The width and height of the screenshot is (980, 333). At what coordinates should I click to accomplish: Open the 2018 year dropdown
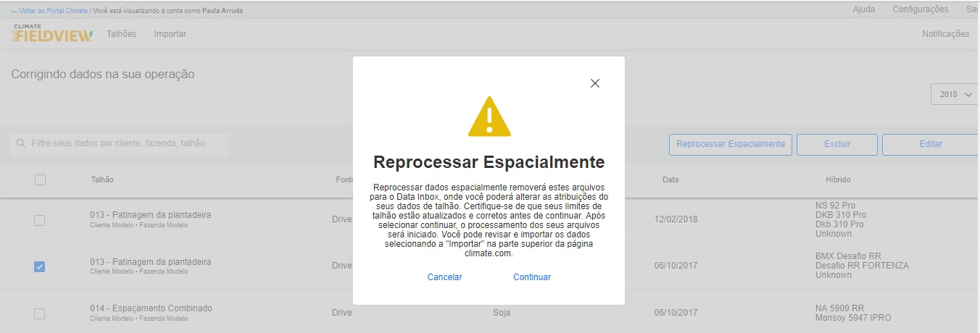coord(955,94)
